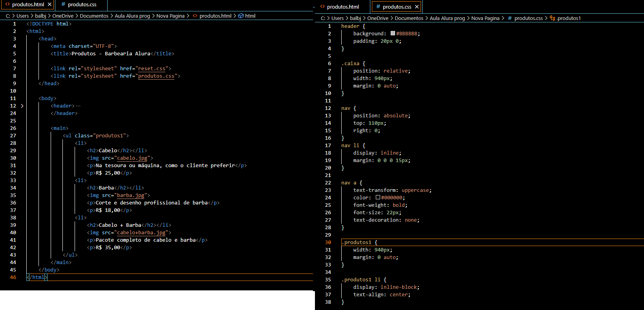The height and width of the screenshot is (310, 644).
Task: Follow the cabelo.jpg image source link
Action: pyautogui.click(x=132, y=158)
